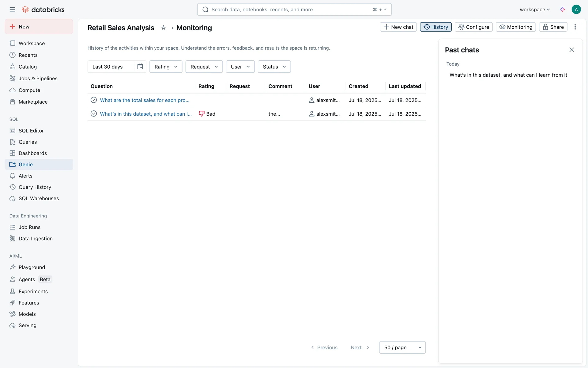Open the Monitoring view with eye icon
The image size is (588, 368).
tap(516, 27)
